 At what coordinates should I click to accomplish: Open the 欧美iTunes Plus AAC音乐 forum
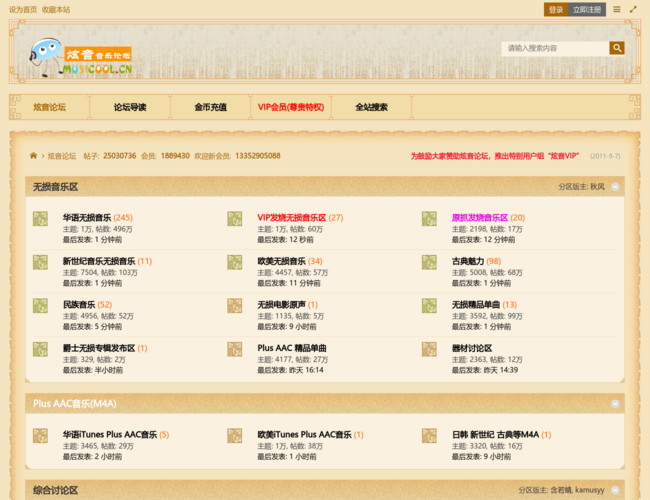304,434
